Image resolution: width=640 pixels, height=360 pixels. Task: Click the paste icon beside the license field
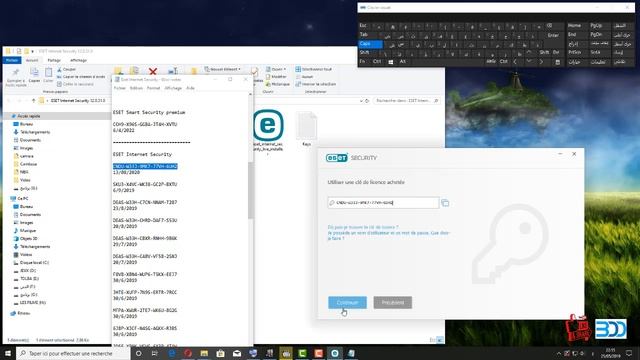[x=445, y=203]
